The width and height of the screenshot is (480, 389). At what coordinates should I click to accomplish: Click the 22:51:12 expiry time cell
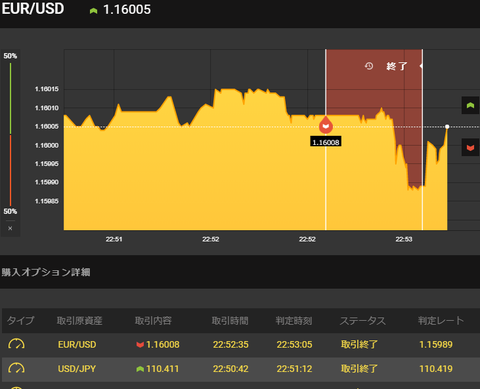[294, 369]
